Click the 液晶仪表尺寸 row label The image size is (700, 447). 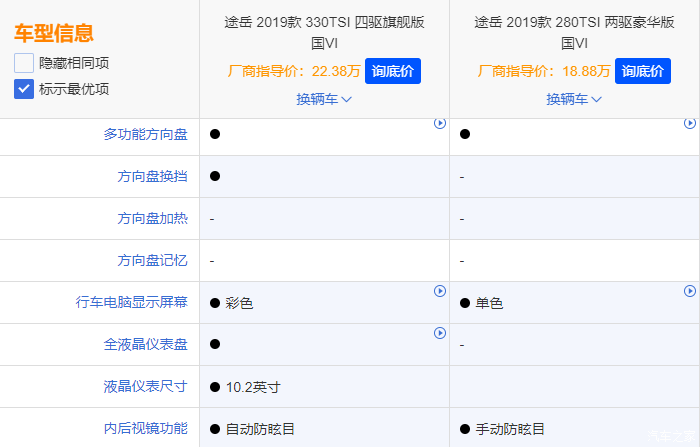click(x=146, y=386)
